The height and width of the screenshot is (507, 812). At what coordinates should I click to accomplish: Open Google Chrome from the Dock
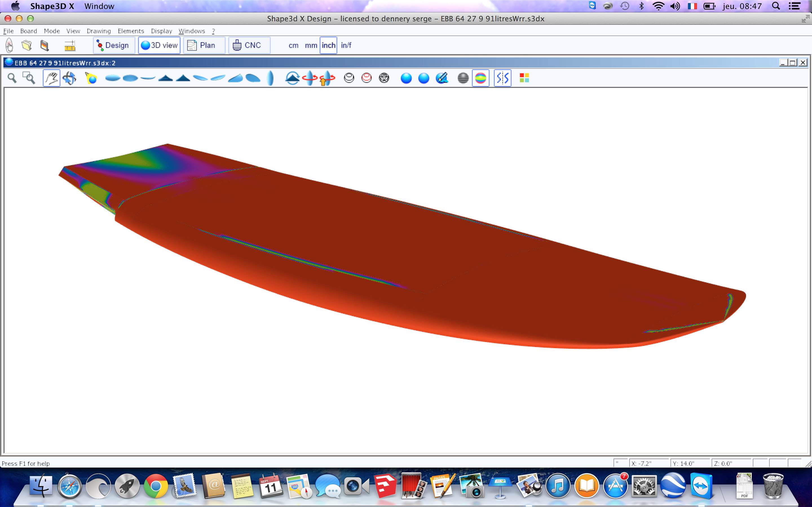point(156,486)
